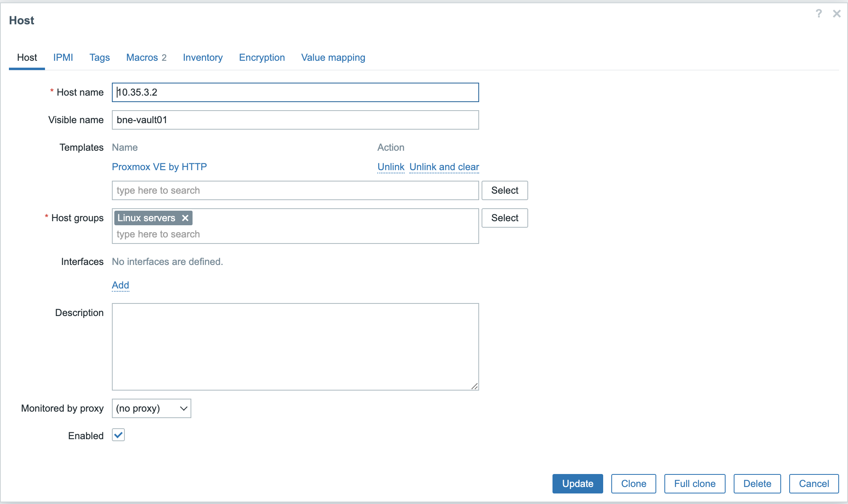
Task: Open Value mapping tab
Action: [333, 58]
